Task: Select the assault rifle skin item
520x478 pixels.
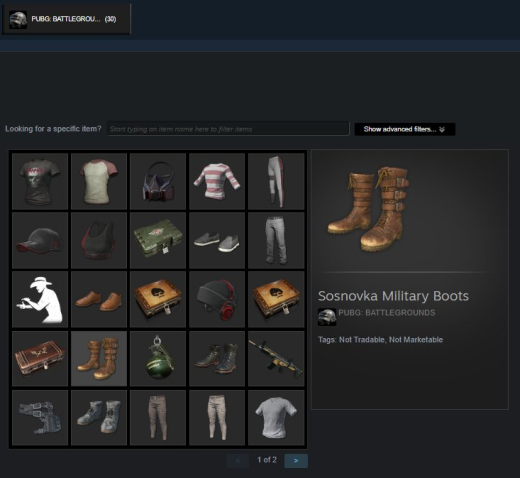Action: click(276, 359)
